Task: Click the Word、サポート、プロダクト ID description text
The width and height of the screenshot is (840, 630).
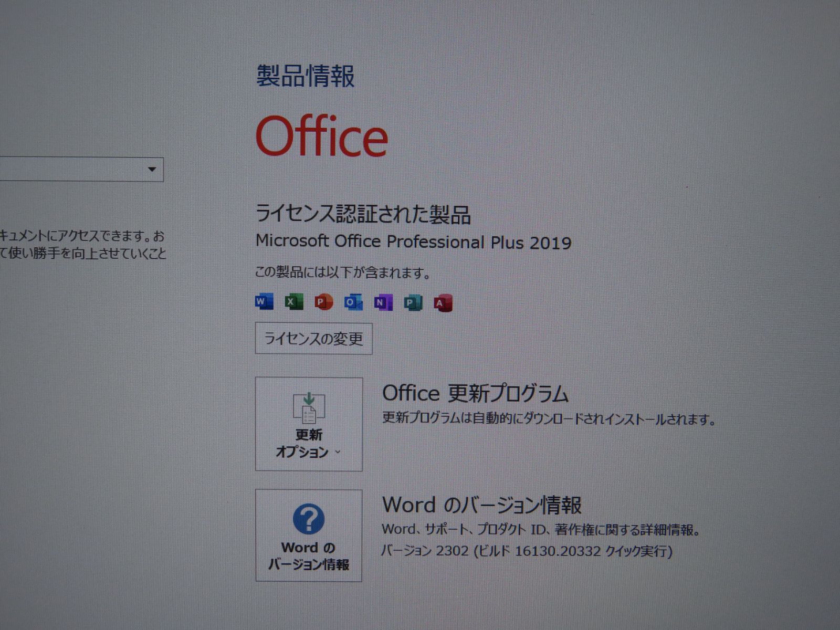Action: (x=541, y=529)
